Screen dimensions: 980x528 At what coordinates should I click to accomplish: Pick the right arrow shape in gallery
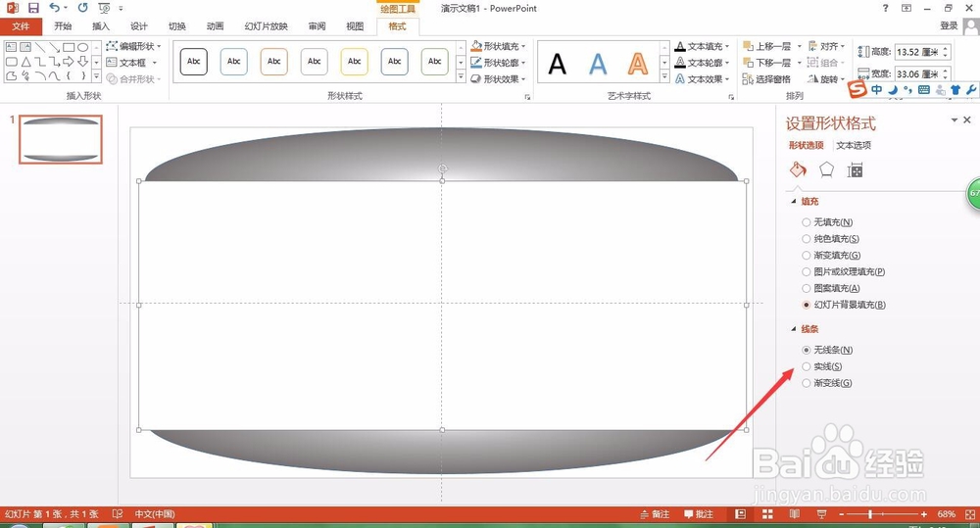tap(69, 62)
